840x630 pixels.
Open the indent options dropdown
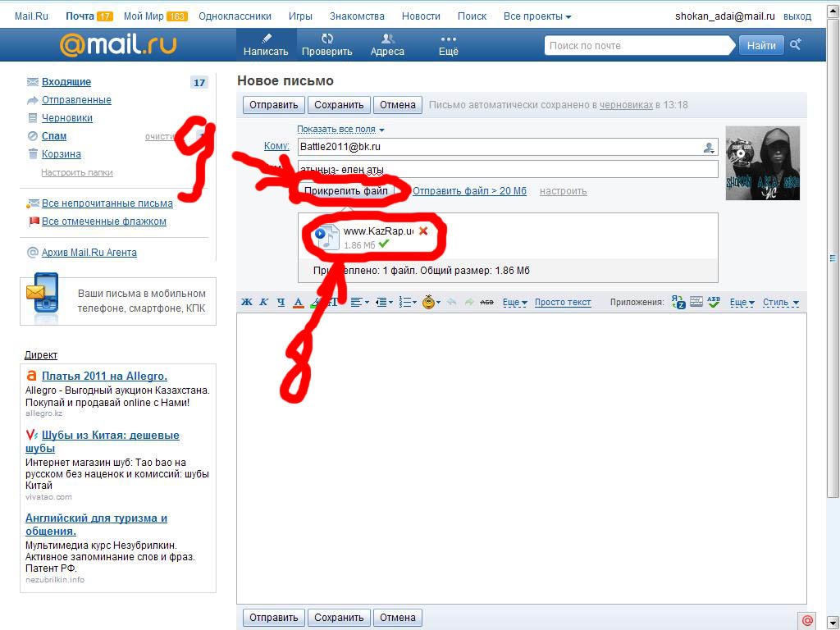coord(384,302)
